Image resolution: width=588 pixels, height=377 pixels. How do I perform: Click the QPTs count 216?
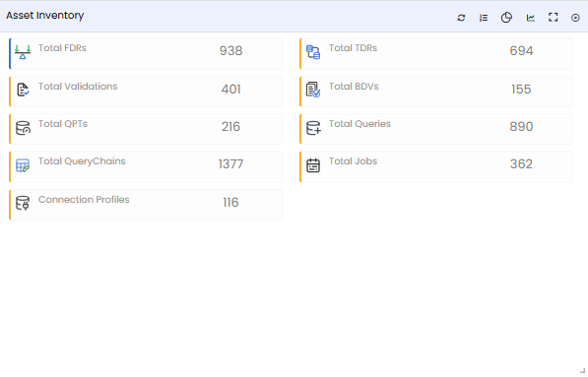click(x=230, y=127)
